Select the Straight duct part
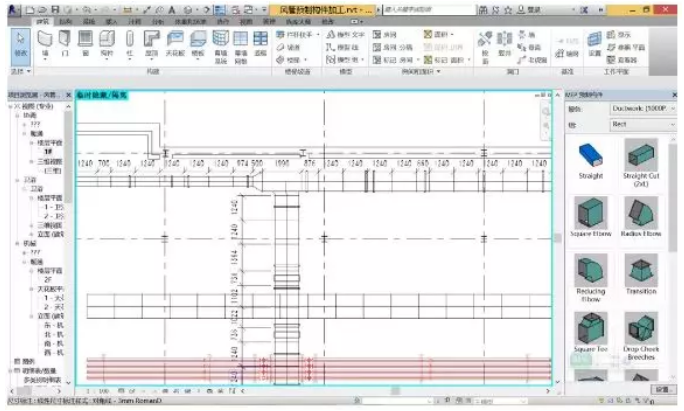 pos(591,161)
